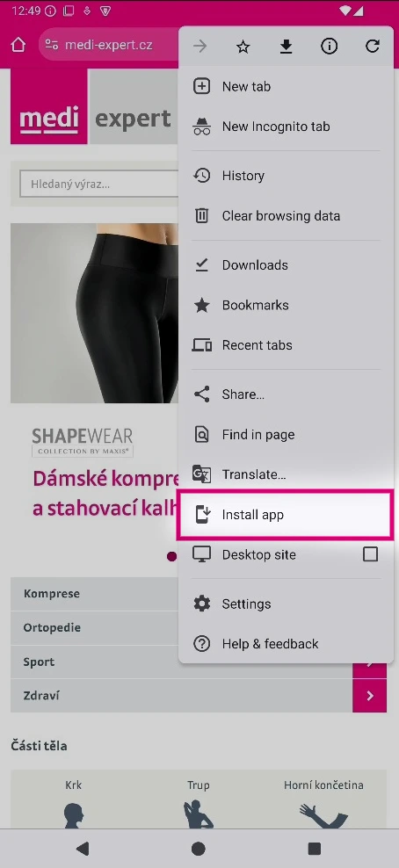Click the medi expert logo
399x868 pixels.
pos(91,107)
